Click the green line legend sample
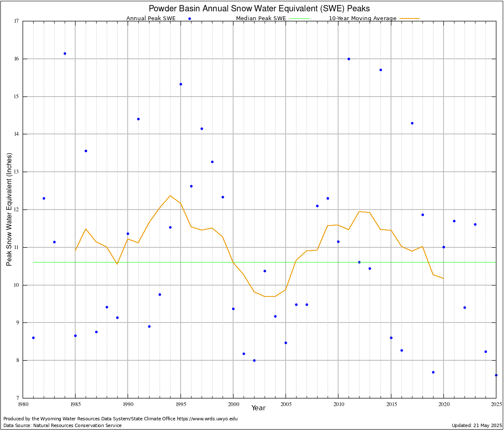 coord(299,18)
